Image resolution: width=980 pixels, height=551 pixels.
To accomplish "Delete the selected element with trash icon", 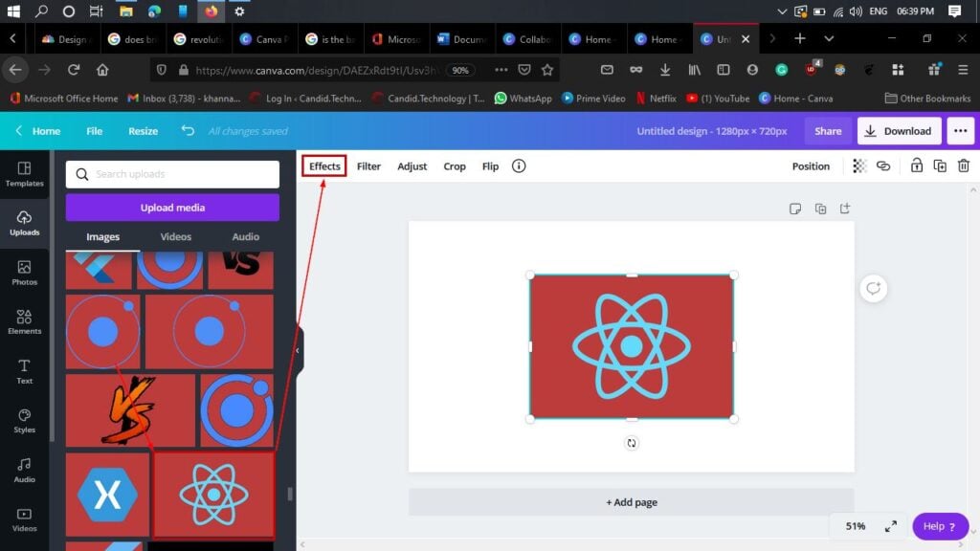I will coord(963,166).
